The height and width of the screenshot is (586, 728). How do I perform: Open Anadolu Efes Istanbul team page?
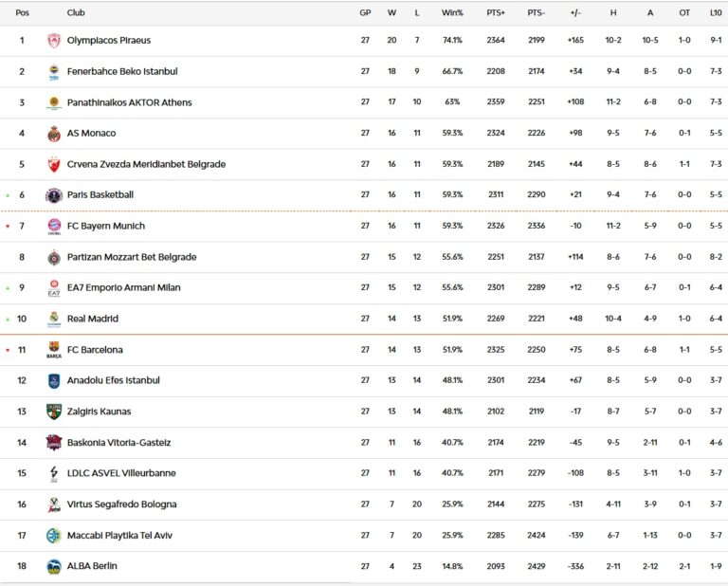[113, 380]
